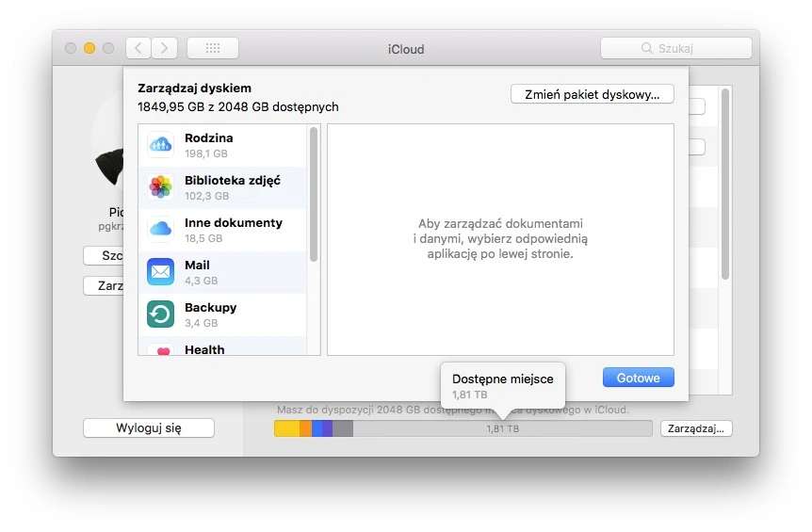The height and width of the screenshot is (532, 812).
Task: Click the Zarządzaj dyskiem heading
Action: 194,88
